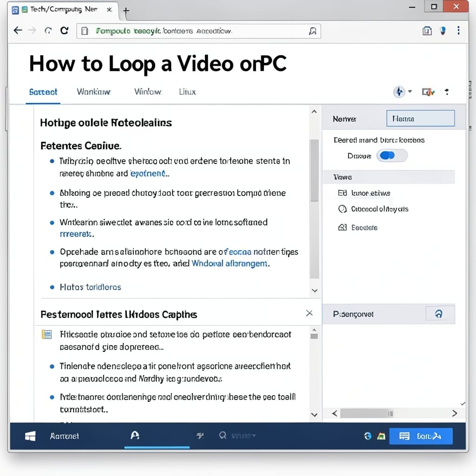Select the Sotteot tab
The height and width of the screenshot is (476, 476).
[43, 92]
